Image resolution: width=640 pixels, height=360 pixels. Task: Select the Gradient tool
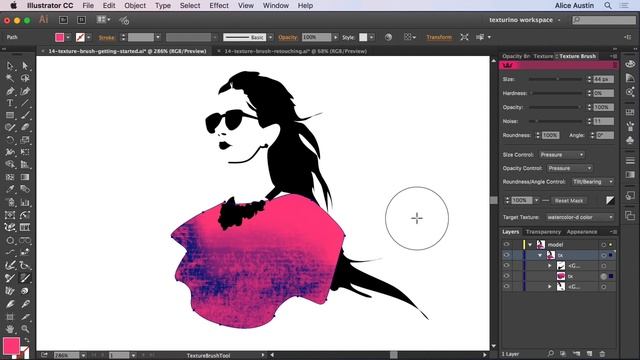click(25, 177)
